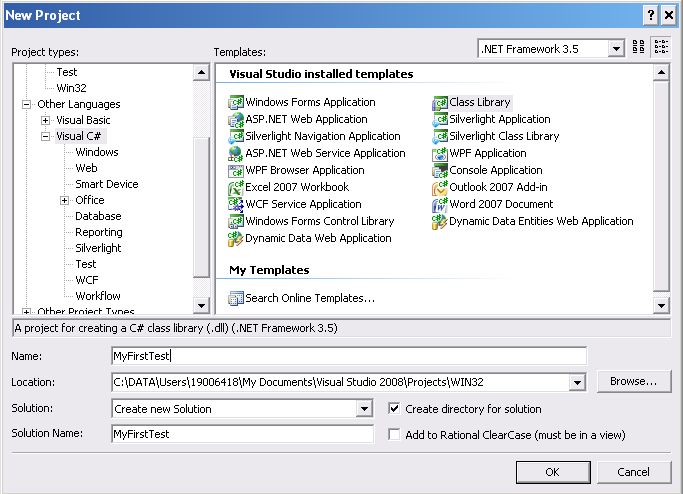Viewport: 683px width, 494px height.
Task: Select the WPF Browser Application icon
Action: click(236, 171)
